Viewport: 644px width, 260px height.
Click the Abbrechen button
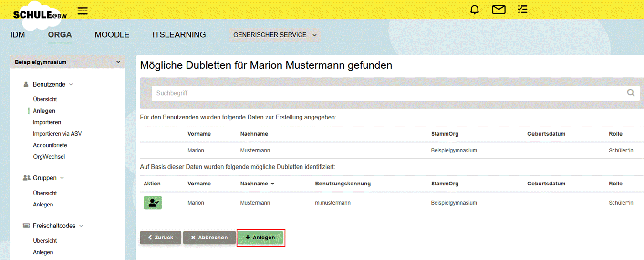click(209, 238)
